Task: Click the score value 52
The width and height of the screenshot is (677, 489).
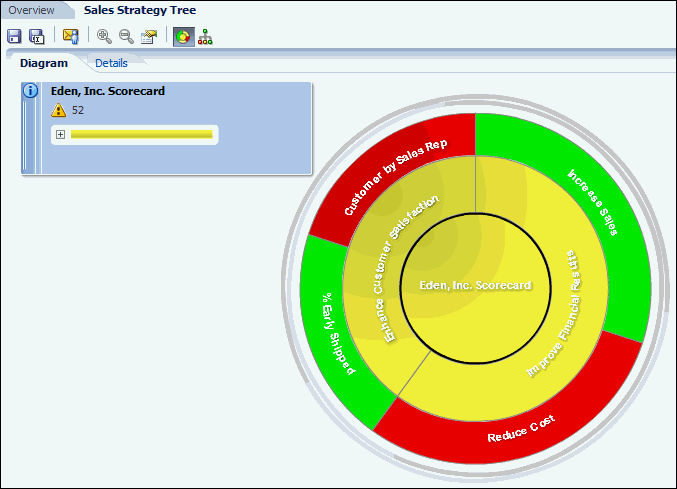Action: [x=78, y=110]
